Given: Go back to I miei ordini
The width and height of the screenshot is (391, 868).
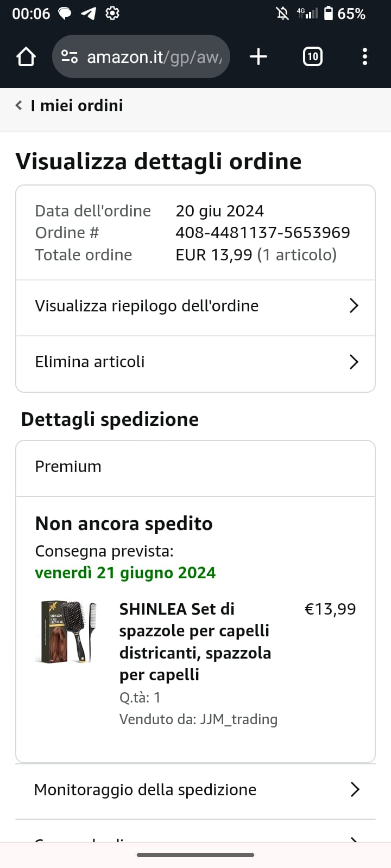Looking at the screenshot, I should click(77, 105).
